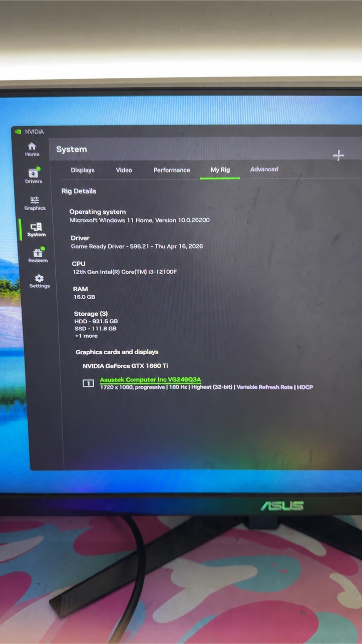Click the NVIDIA logo in title bar
Screen dimensions: 362x644
(18, 132)
